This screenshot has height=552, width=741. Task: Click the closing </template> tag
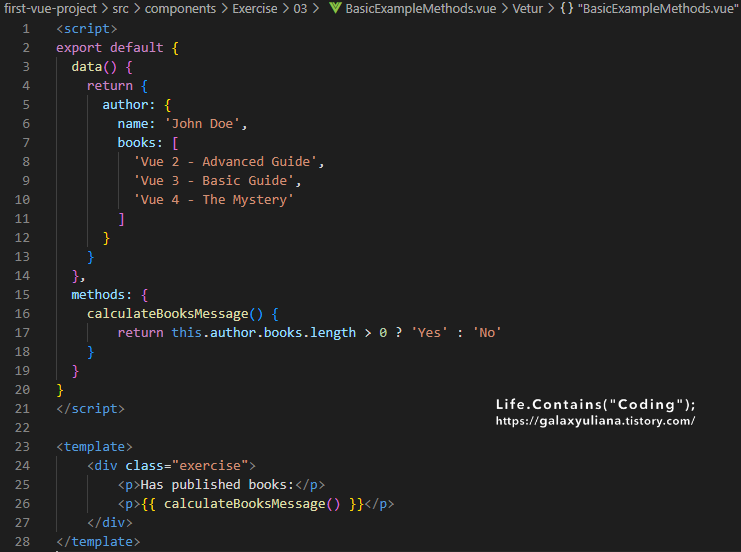98,542
